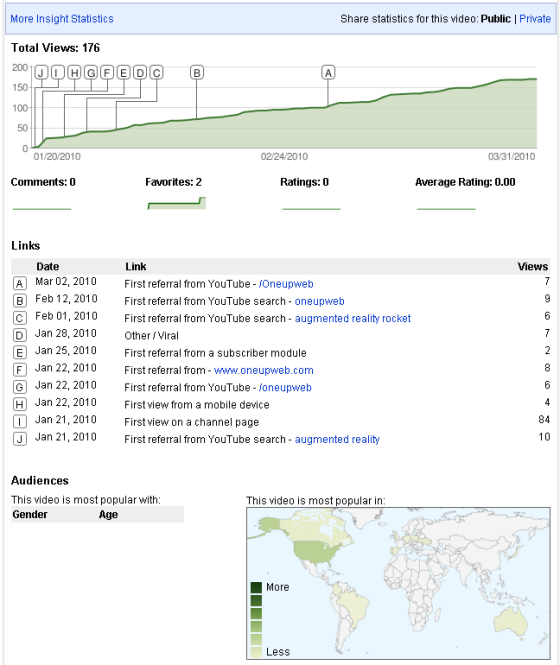Open the augmented reality search link
This screenshot has height=665, width=560.
[x=337, y=439]
